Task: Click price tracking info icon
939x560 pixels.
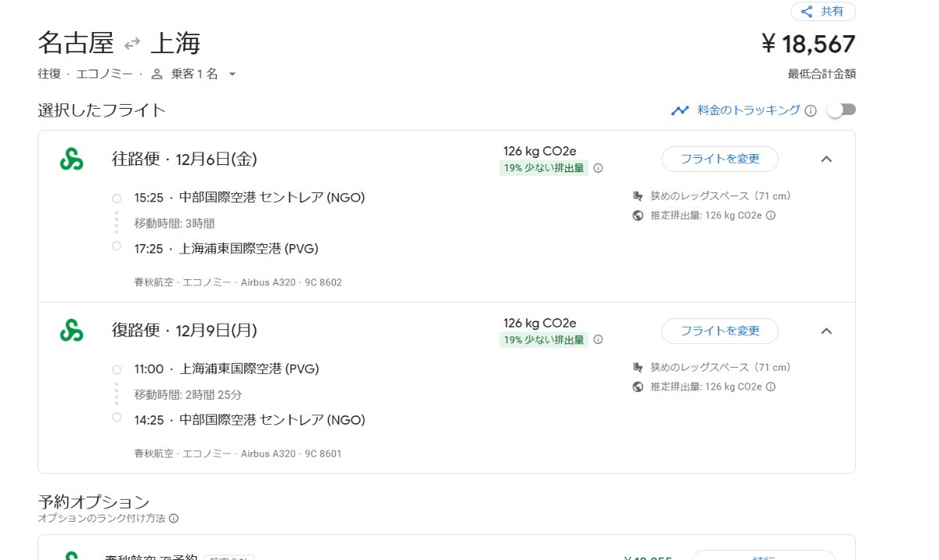Action: pyautogui.click(x=811, y=111)
